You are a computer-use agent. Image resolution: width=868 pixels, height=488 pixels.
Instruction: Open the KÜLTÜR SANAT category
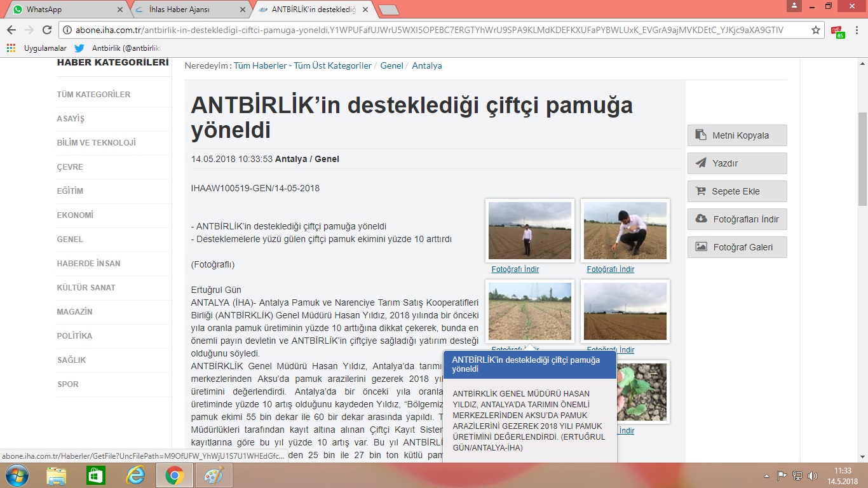pos(86,288)
